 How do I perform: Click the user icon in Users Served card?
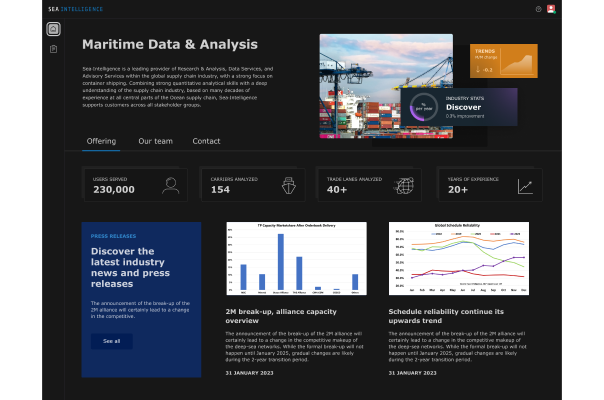point(171,185)
